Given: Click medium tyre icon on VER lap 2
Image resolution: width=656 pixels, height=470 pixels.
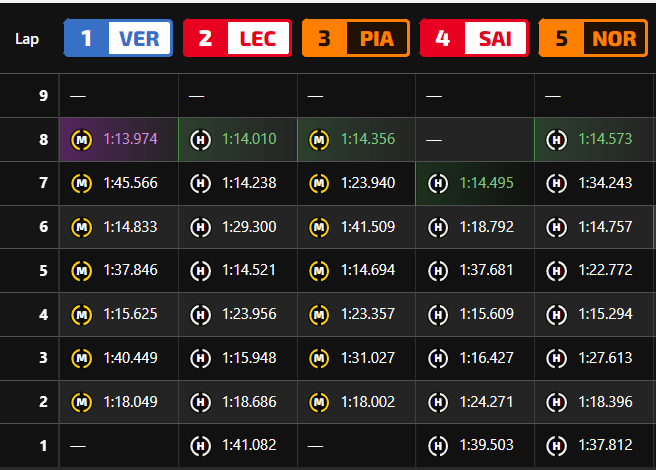Looking at the screenshot, I should (x=81, y=402).
